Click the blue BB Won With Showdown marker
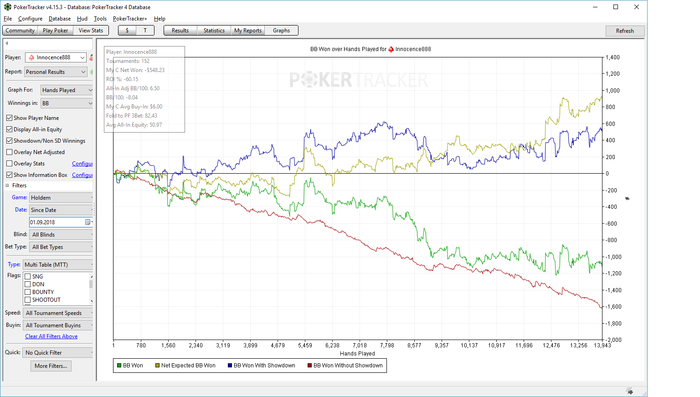Image resolution: width=700 pixels, height=397 pixels. point(230,365)
